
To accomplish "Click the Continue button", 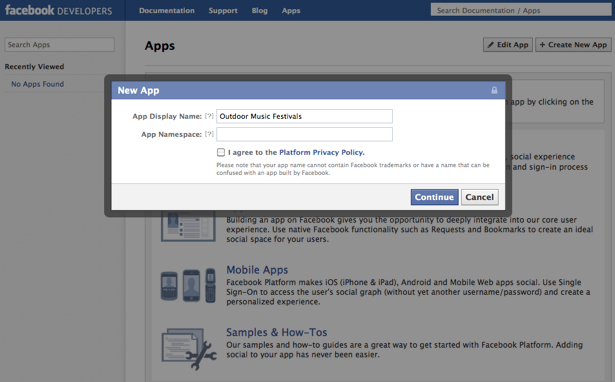I will coord(435,197).
